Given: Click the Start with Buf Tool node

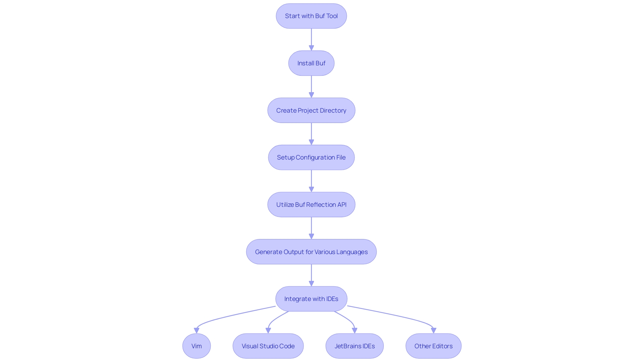Looking at the screenshot, I should pos(311,16).
